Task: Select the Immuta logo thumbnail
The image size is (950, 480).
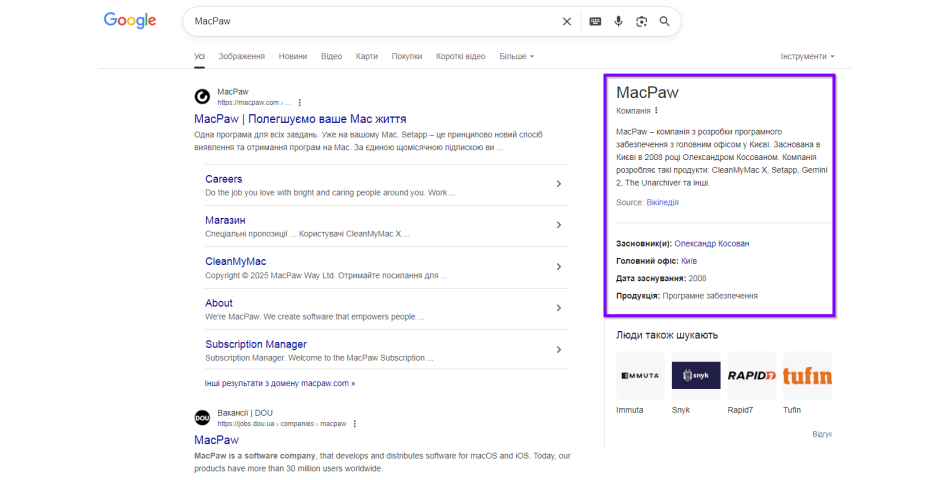Action: point(640,376)
